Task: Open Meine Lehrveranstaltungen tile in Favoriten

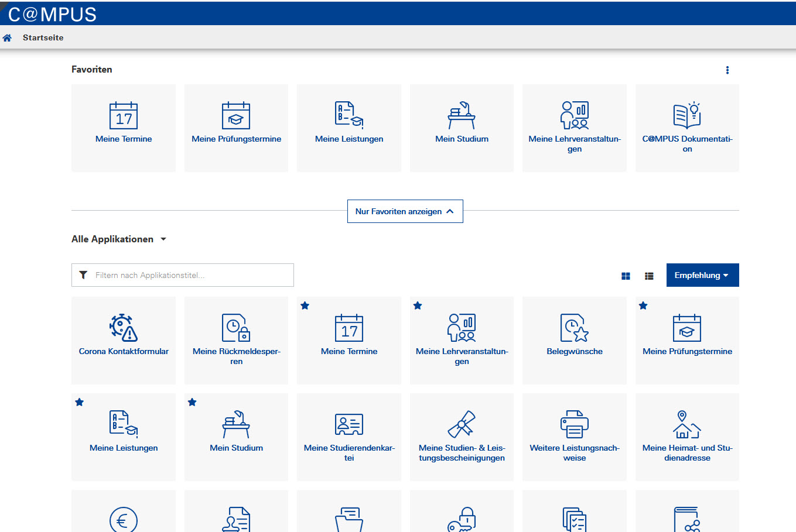Action: pyautogui.click(x=575, y=128)
